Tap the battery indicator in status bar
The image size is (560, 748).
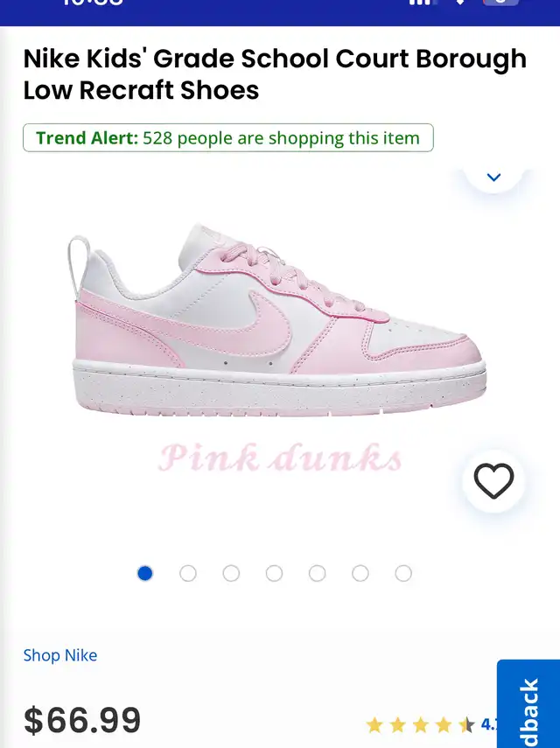point(500,3)
